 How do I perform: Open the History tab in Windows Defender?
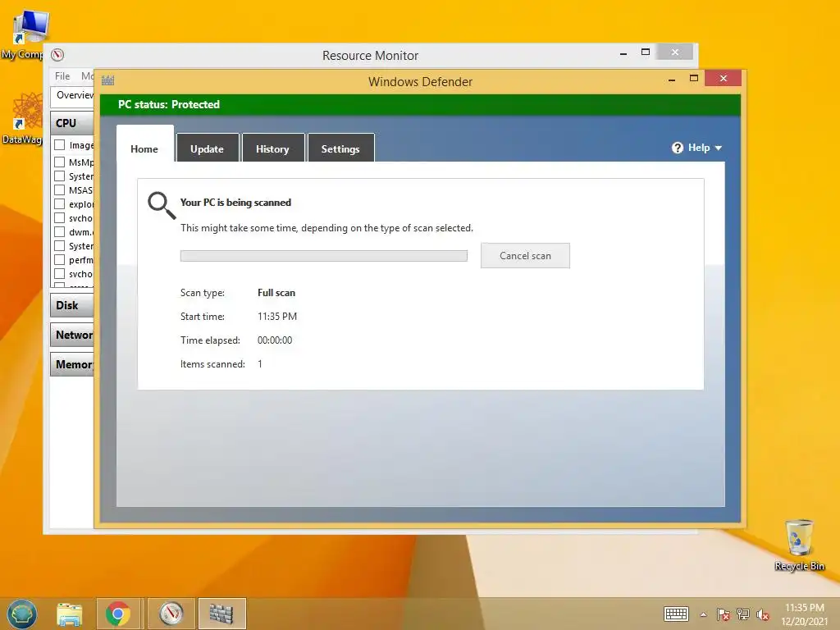[272, 148]
